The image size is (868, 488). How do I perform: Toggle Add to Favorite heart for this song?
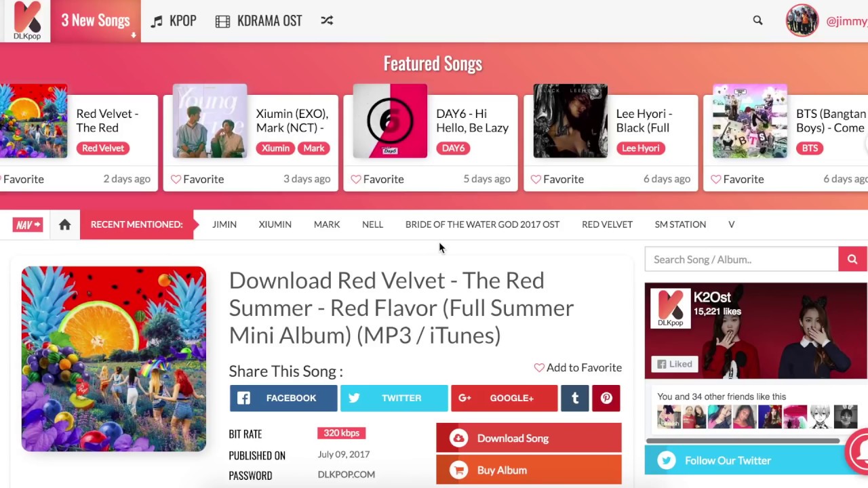[x=578, y=367]
